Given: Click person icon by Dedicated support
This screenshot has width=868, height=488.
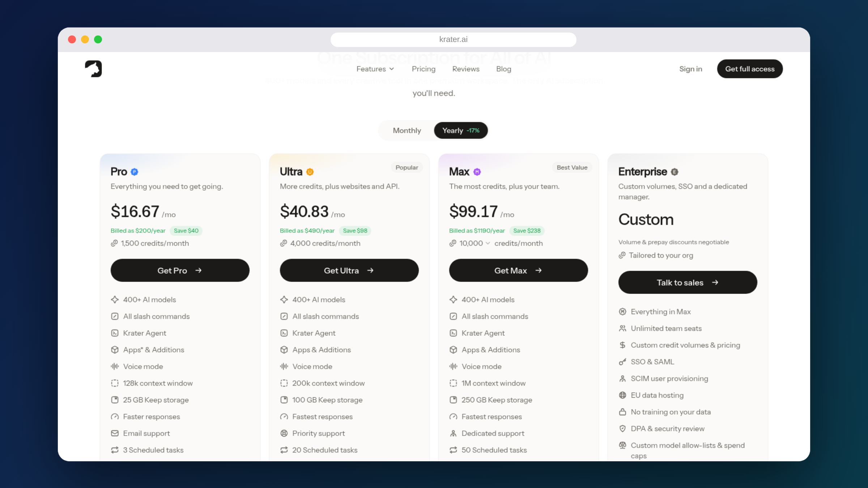Looking at the screenshot, I should (453, 433).
